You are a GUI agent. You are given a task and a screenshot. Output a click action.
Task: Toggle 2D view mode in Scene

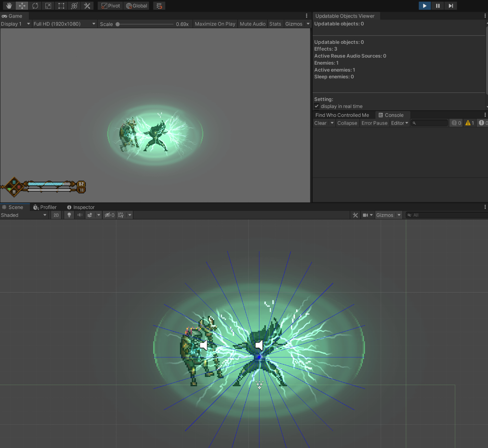point(56,215)
